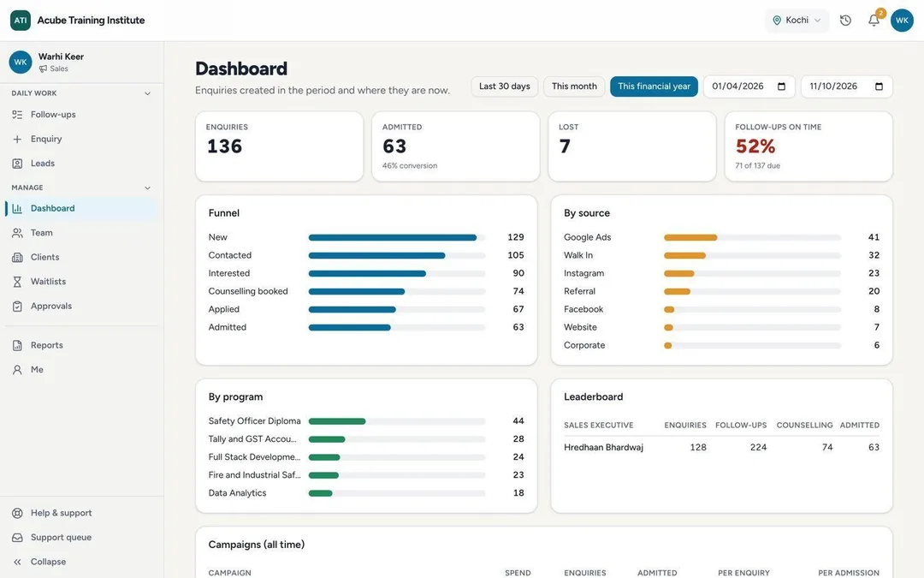The width and height of the screenshot is (924, 578).
Task: Click the location pin in Kochi selector
Action: coord(777,20)
